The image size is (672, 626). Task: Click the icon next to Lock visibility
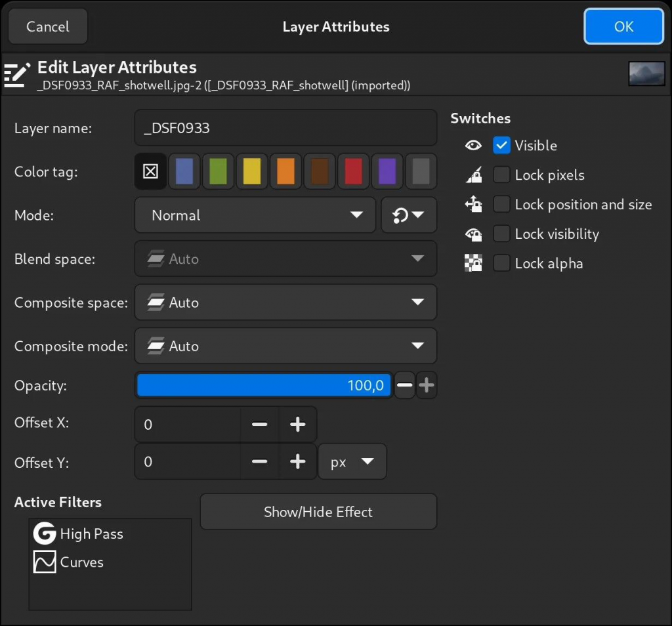[x=473, y=234]
